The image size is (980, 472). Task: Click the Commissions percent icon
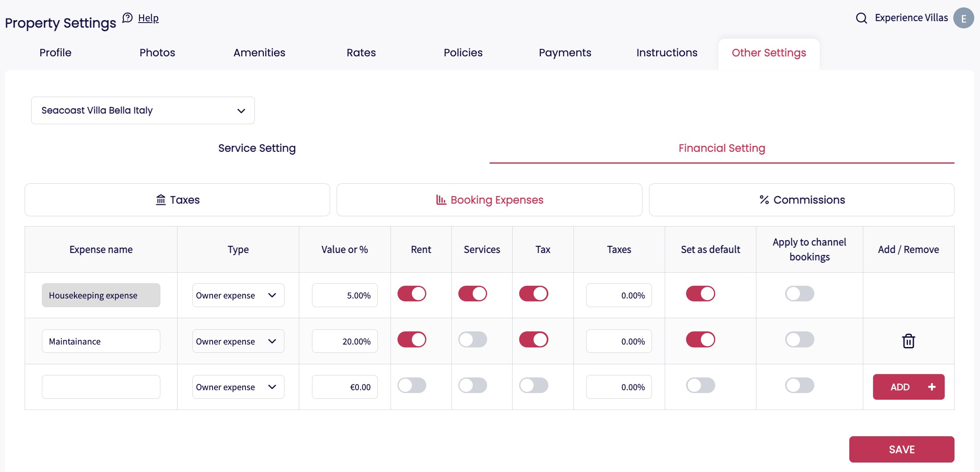764,200
